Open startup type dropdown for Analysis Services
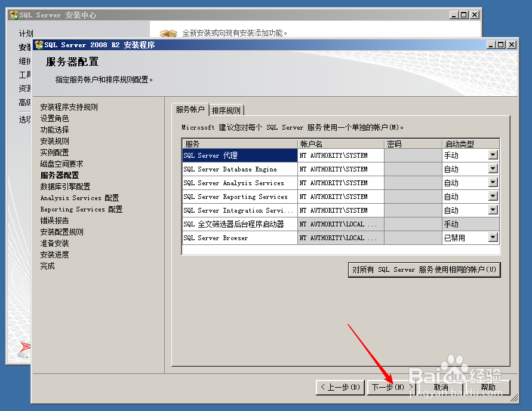This screenshot has height=411, width=532. tap(493, 183)
